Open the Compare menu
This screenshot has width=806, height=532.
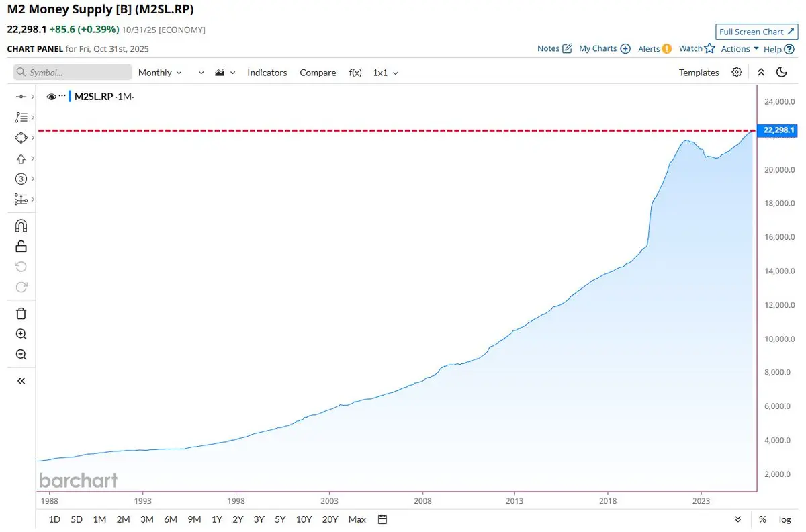click(318, 73)
